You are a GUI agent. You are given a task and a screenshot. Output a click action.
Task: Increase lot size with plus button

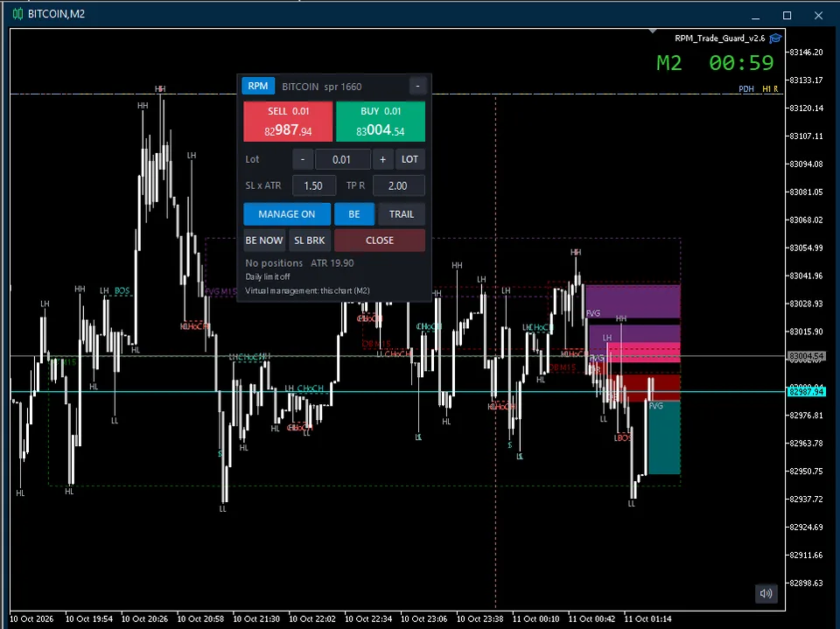click(382, 159)
